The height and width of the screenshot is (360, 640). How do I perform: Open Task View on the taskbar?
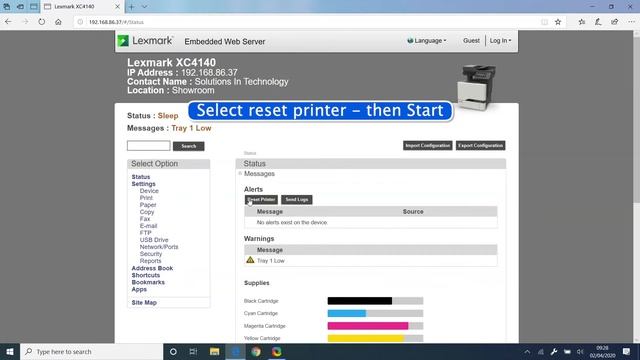tap(193, 351)
